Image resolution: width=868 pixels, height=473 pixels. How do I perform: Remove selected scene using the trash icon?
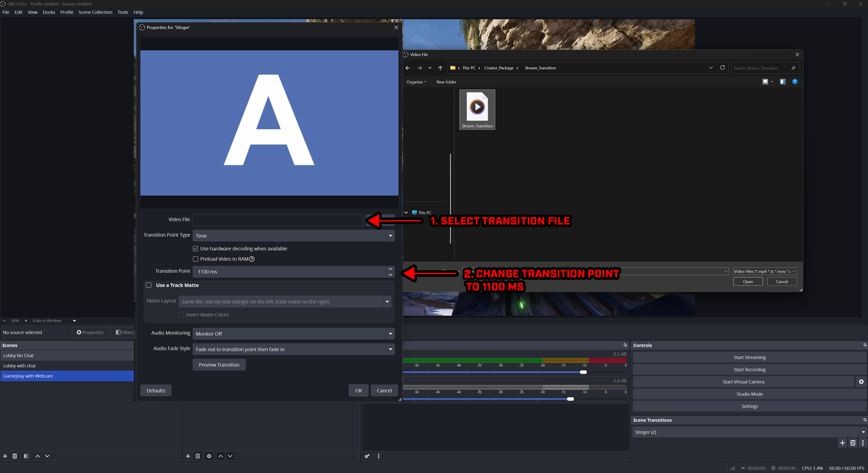[15, 456]
